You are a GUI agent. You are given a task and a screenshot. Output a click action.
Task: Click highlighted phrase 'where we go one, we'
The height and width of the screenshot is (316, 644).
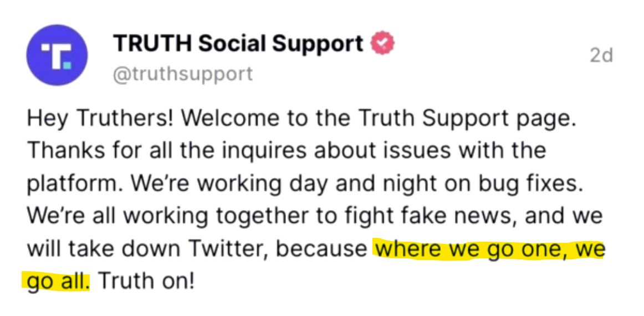489,249
